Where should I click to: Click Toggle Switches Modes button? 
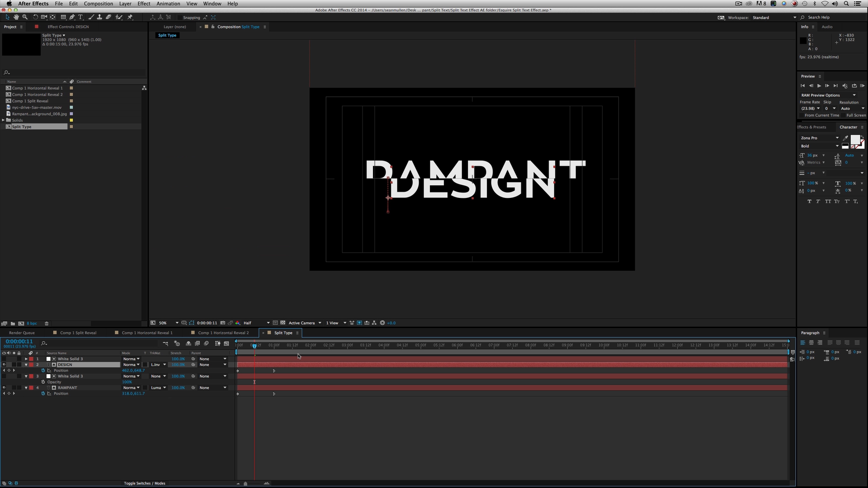click(x=145, y=483)
